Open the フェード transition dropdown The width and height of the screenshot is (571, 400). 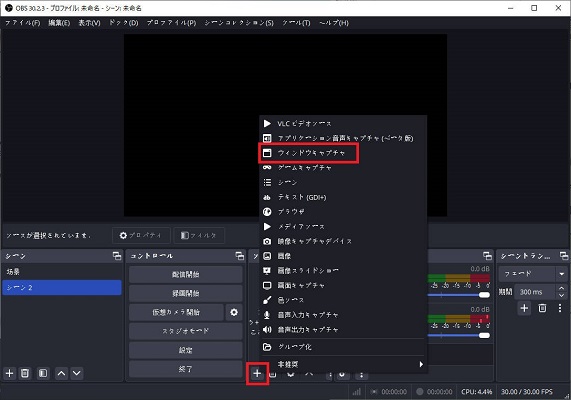[533, 274]
